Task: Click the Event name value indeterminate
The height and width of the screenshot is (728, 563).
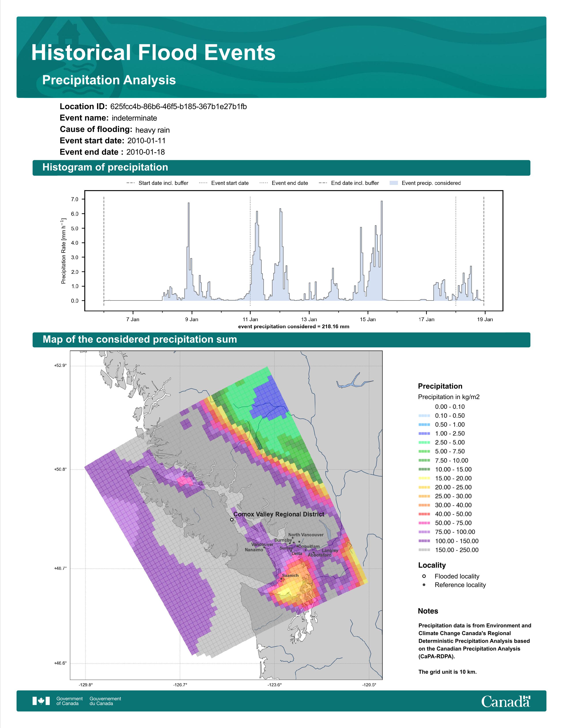Action: point(134,118)
